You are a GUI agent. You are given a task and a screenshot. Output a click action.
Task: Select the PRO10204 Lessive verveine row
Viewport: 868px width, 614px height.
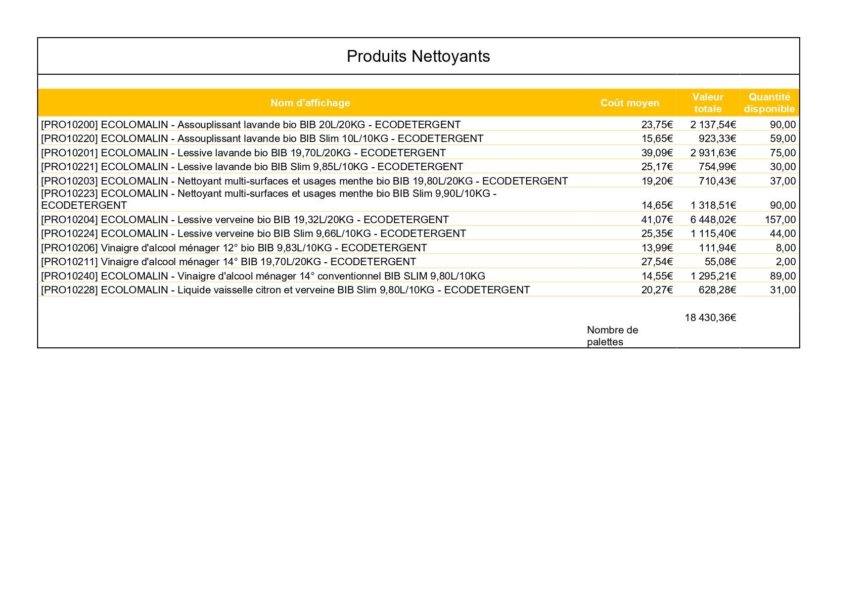(x=418, y=220)
